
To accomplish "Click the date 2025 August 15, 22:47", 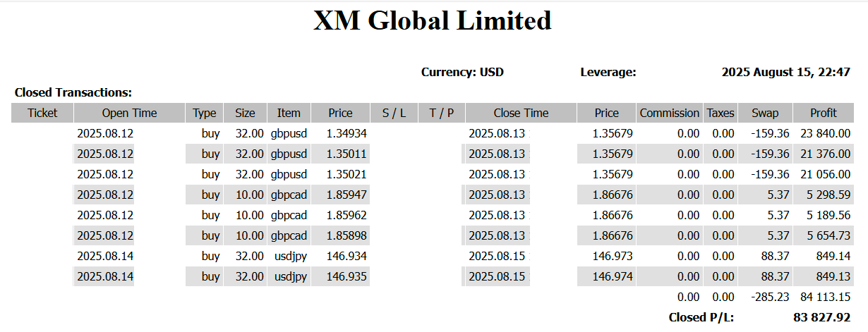I will coord(786,72).
